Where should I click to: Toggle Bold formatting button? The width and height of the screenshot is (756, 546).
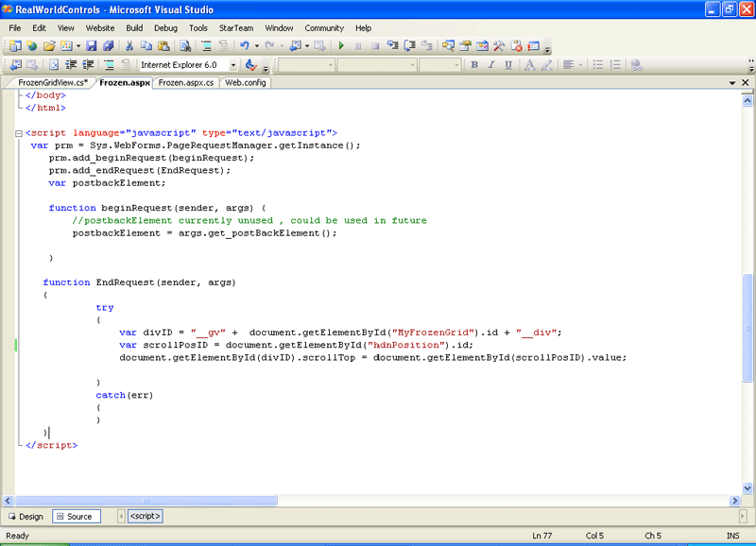pyautogui.click(x=474, y=64)
